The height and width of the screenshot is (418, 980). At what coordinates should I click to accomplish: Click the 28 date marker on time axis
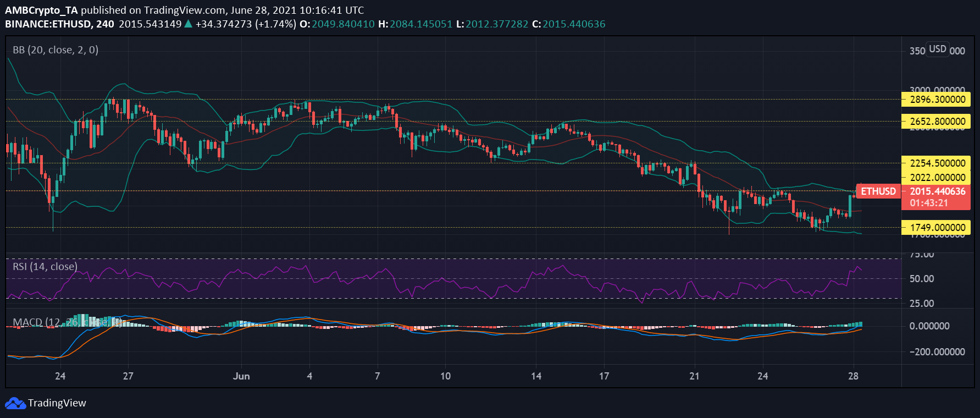coord(853,376)
